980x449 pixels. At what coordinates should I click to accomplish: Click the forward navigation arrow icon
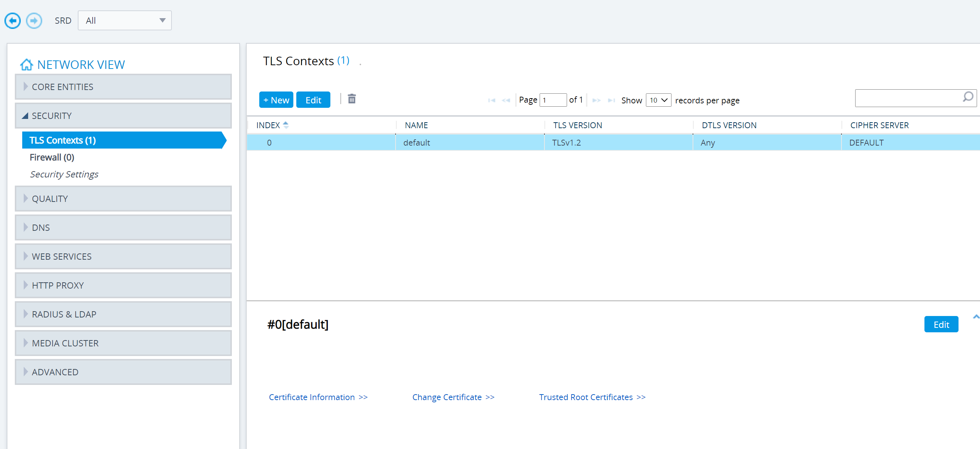(34, 20)
